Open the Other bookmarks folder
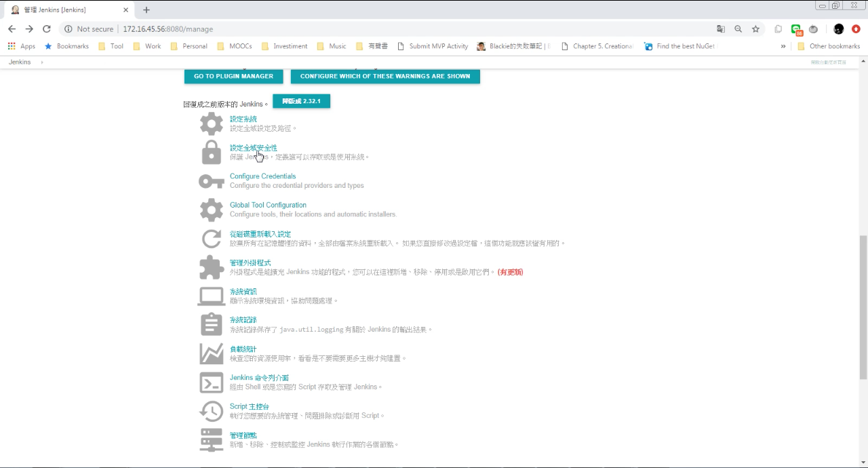Image resolution: width=868 pixels, height=468 pixels. [829, 46]
